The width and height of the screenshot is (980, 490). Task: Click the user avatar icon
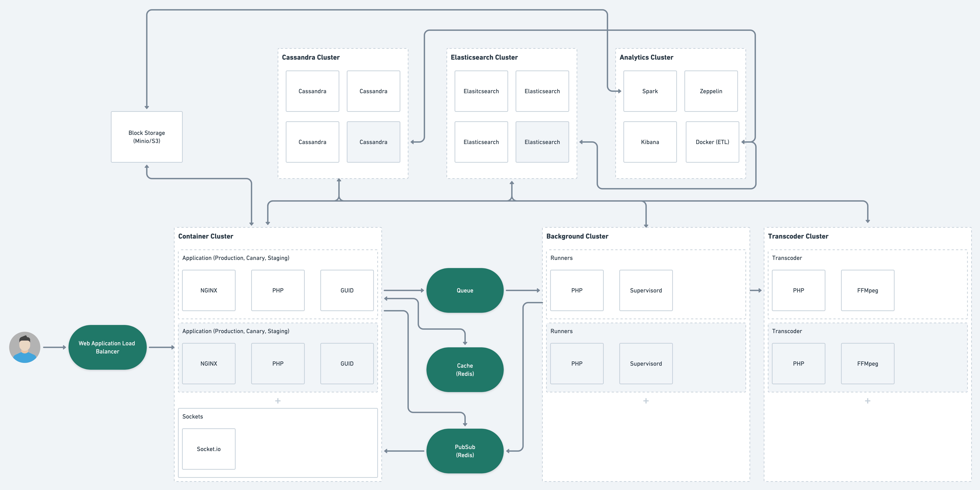(25, 347)
